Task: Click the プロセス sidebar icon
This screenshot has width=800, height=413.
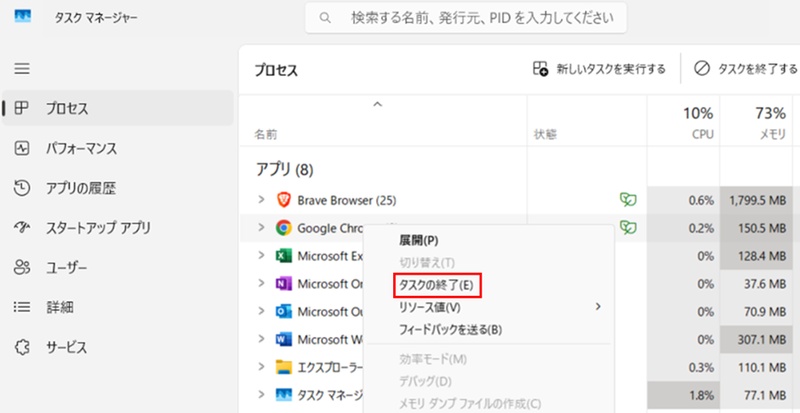Action: 21,108
